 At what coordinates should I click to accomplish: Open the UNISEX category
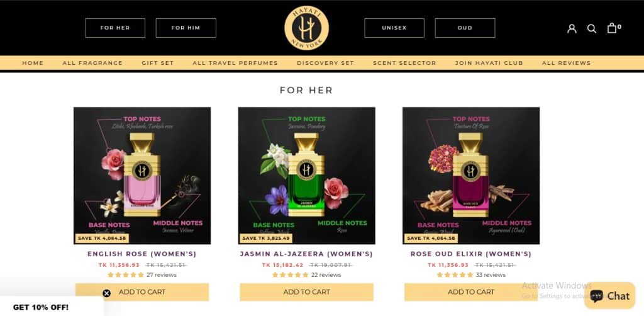click(x=394, y=28)
